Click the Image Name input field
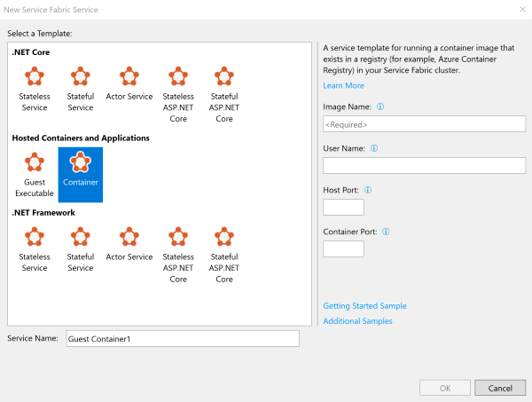The height and width of the screenshot is (402, 532). 424,124
